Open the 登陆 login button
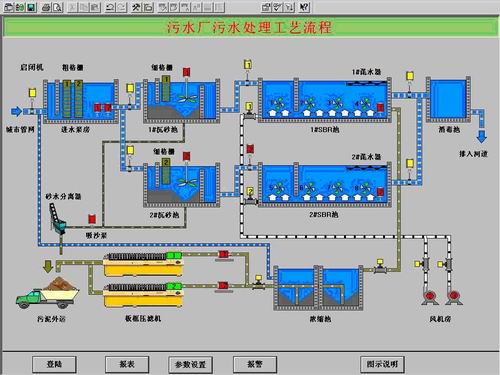The height and width of the screenshot is (375, 500). pyautogui.click(x=54, y=364)
